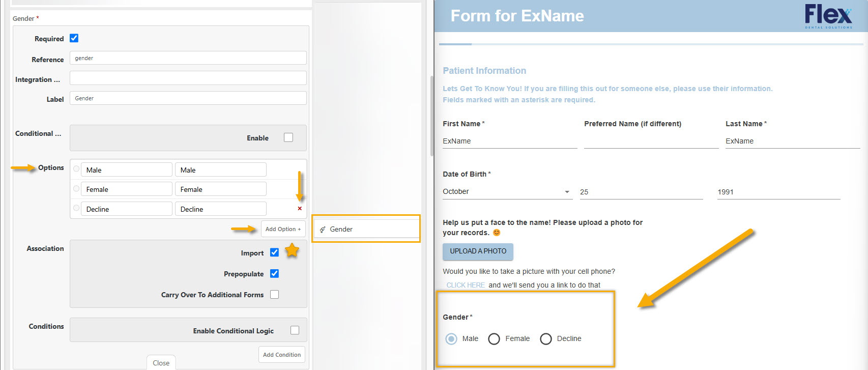This screenshot has width=868, height=370.
Task: Select the Decline default radio in Options
Action: (x=76, y=208)
